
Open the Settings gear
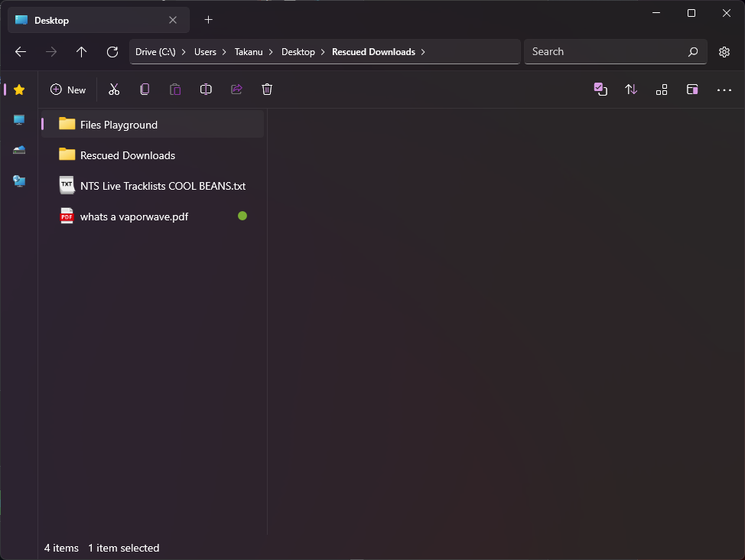pyautogui.click(x=724, y=52)
